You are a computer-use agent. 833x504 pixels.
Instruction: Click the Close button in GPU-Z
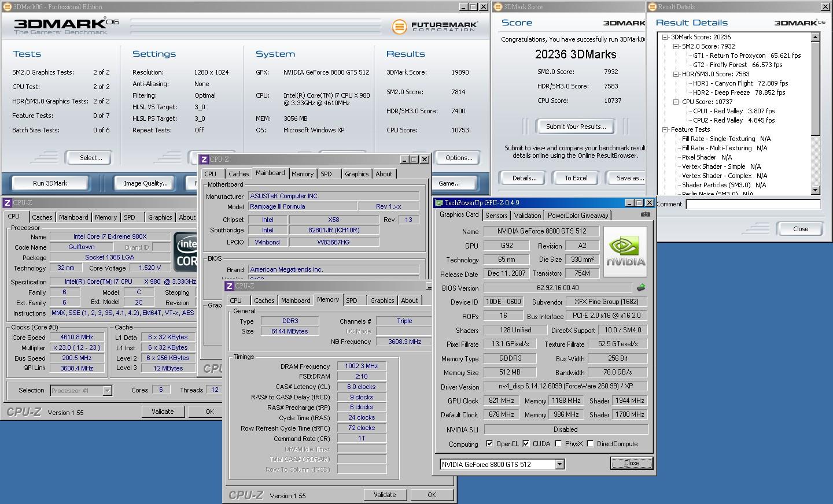coord(632,463)
